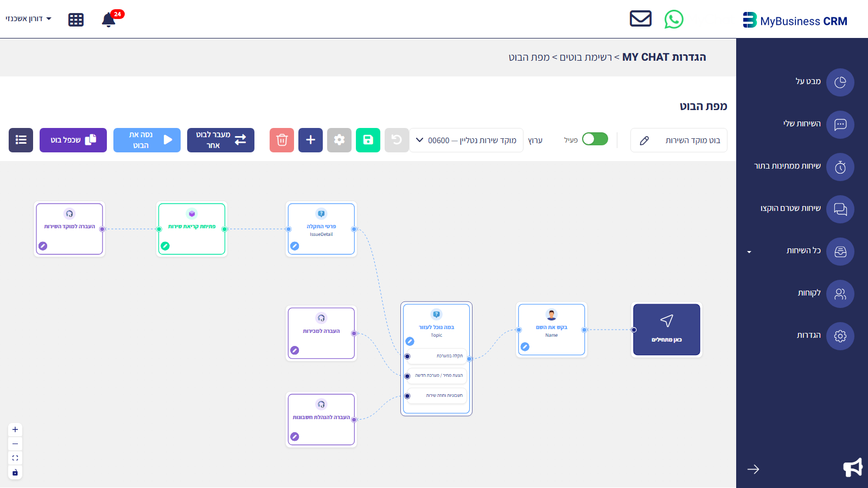The width and height of the screenshot is (868, 488).
Task: Open the gray gear settings button in toolbar
Action: 339,140
